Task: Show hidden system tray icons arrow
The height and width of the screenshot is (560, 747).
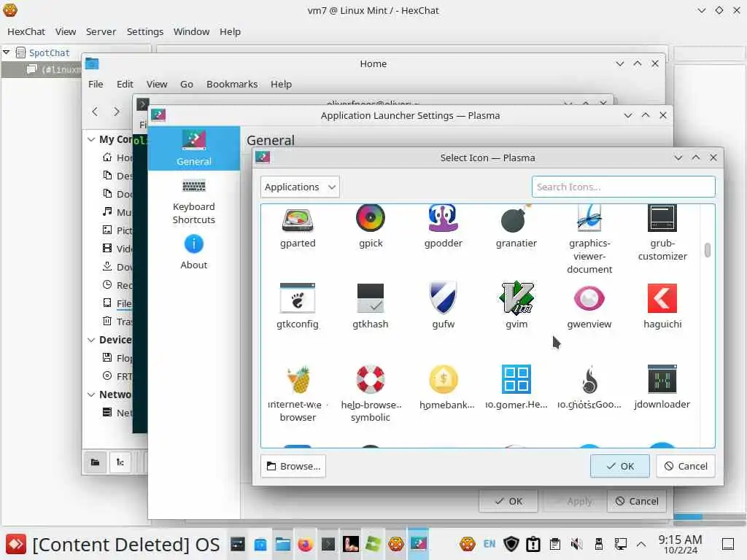Action: point(642,544)
